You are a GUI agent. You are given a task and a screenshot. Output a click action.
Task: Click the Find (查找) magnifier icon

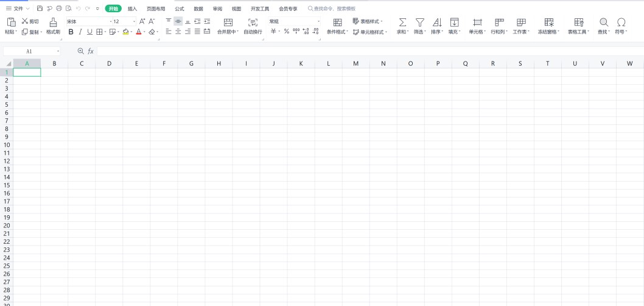click(604, 22)
